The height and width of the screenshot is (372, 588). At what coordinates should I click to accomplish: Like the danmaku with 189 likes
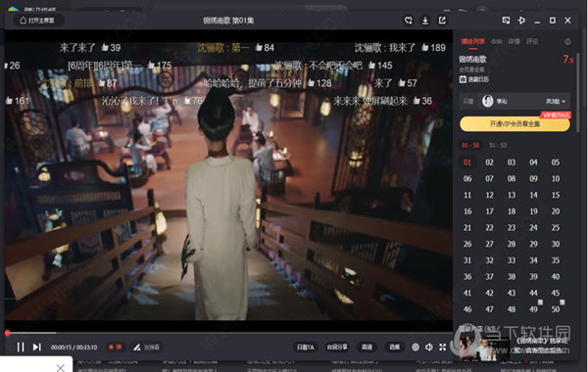(425, 47)
